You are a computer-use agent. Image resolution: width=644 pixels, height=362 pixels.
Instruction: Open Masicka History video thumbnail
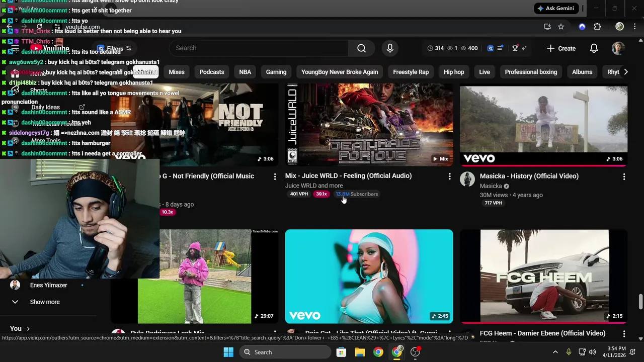[x=543, y=126]
